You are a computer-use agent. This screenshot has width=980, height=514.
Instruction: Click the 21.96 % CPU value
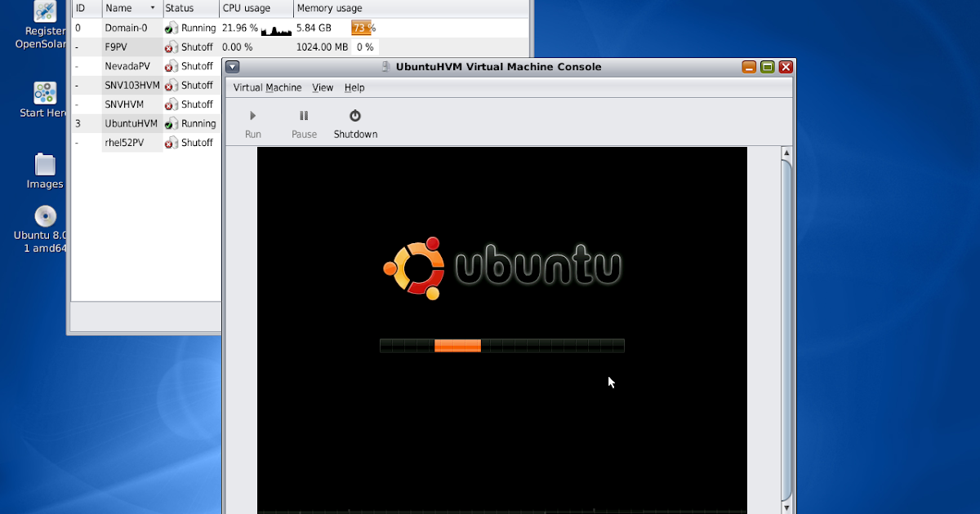click(x=240, y=28)
